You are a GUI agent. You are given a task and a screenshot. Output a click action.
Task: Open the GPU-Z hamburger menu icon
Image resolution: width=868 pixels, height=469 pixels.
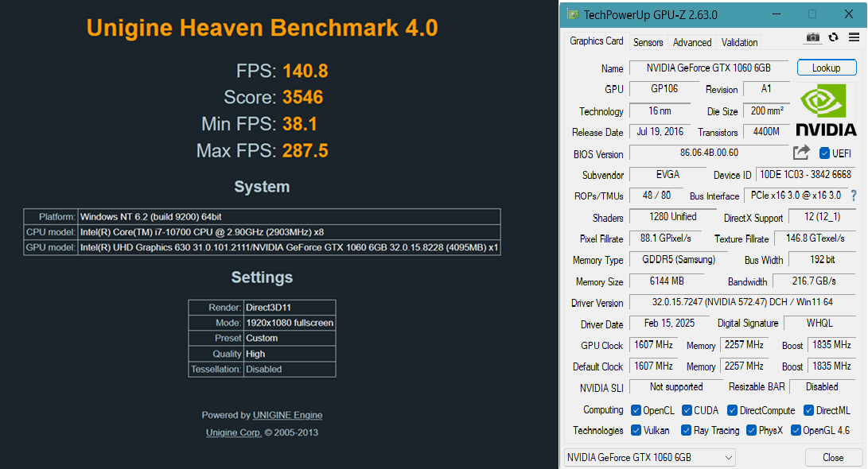(x=854, y=37)
